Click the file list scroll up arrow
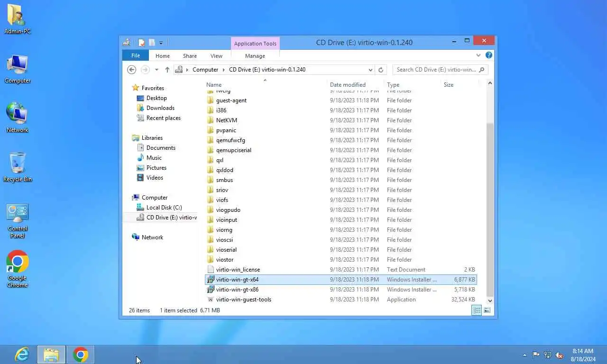 pos(490,83)
